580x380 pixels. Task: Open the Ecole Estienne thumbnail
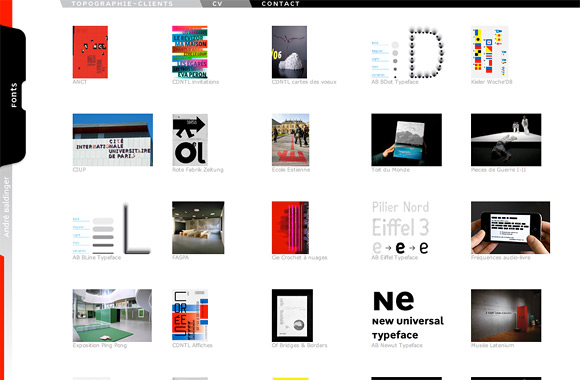(x=290, y=140)
